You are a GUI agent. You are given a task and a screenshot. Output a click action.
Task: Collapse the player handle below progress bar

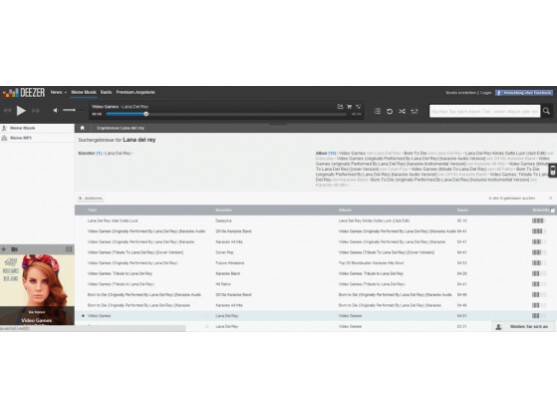[x=278, y=124]
